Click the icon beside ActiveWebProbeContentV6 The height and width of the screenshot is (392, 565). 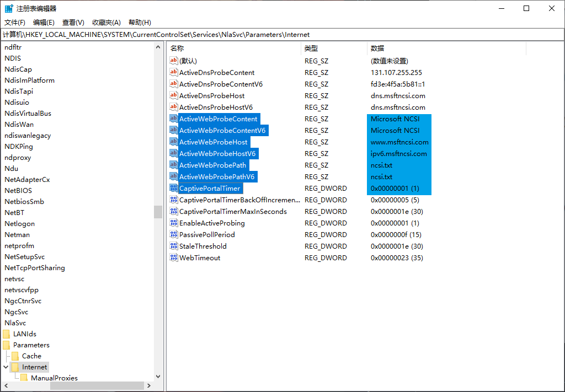point(174,130)
